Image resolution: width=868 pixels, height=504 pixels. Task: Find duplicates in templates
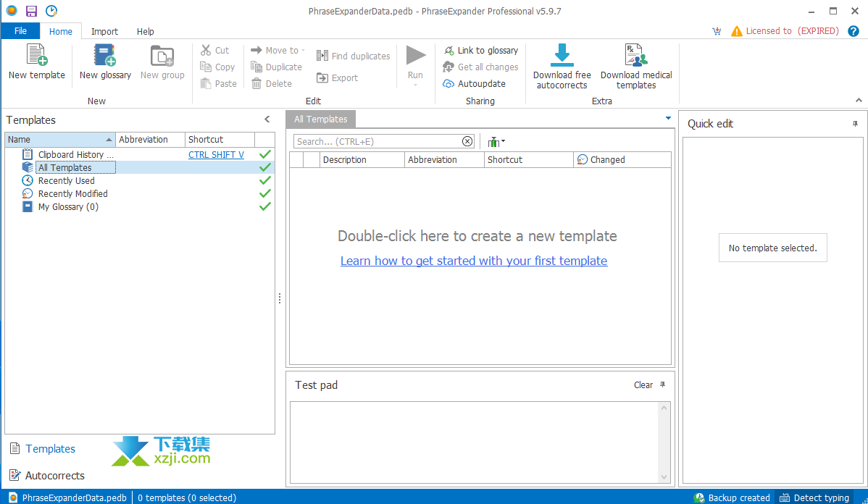353,56
